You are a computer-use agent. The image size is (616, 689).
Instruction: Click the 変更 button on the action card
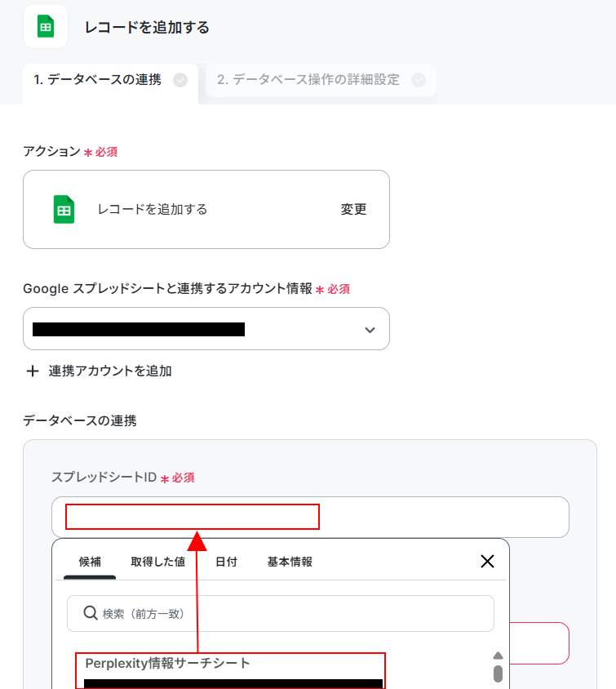click(353, 209)
